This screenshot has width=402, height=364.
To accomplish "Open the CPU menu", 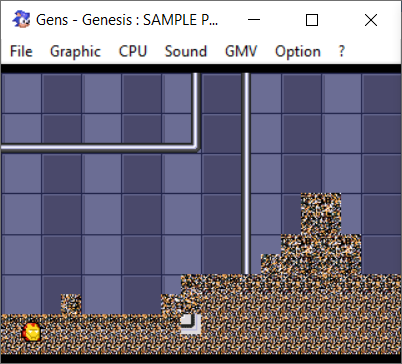I will point(133,51).
